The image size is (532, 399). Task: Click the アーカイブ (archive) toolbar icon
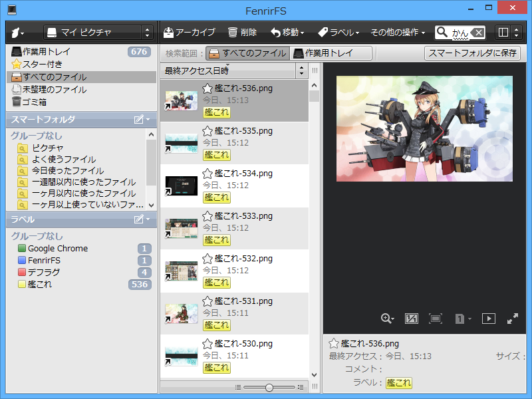pyautogui.click(x=168, y=31)
